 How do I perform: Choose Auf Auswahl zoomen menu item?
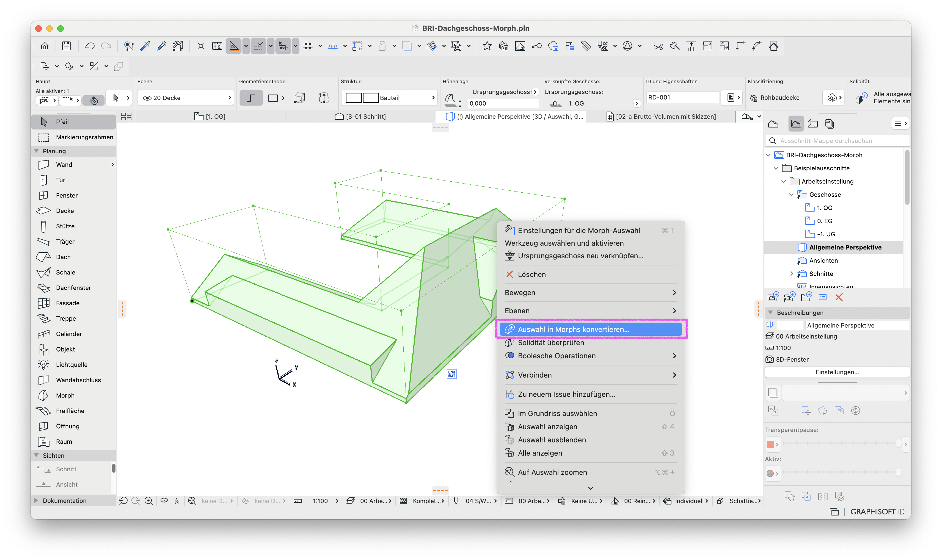click(591, 472)
